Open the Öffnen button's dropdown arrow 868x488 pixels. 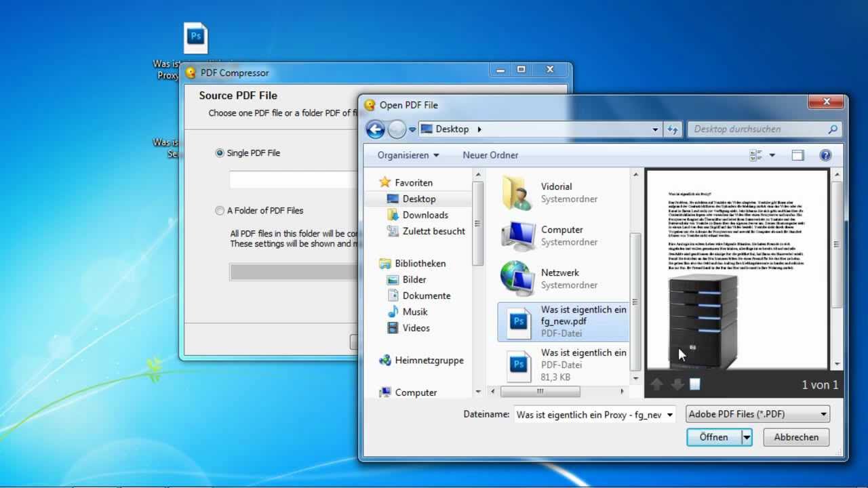point(747,437)
